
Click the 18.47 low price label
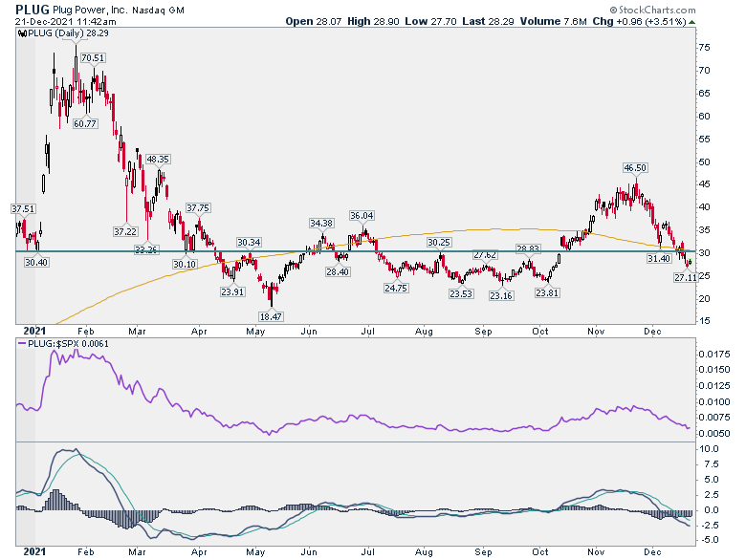pos(271,316)
